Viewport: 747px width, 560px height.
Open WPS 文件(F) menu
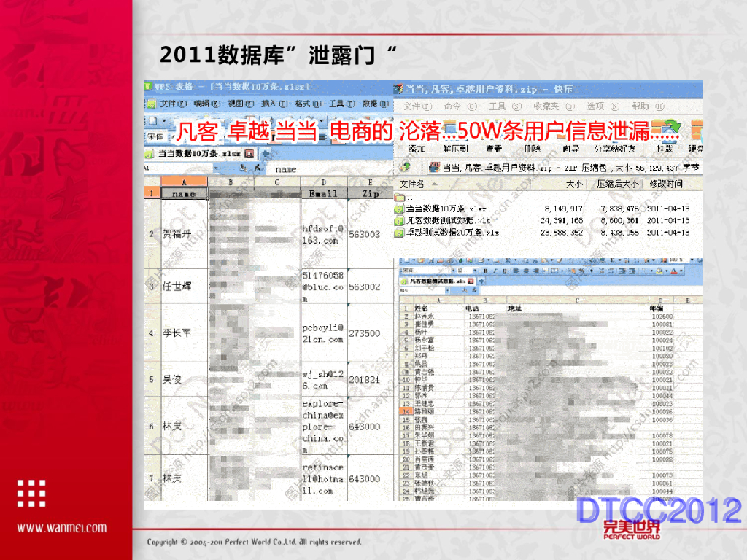click(173, 104)
